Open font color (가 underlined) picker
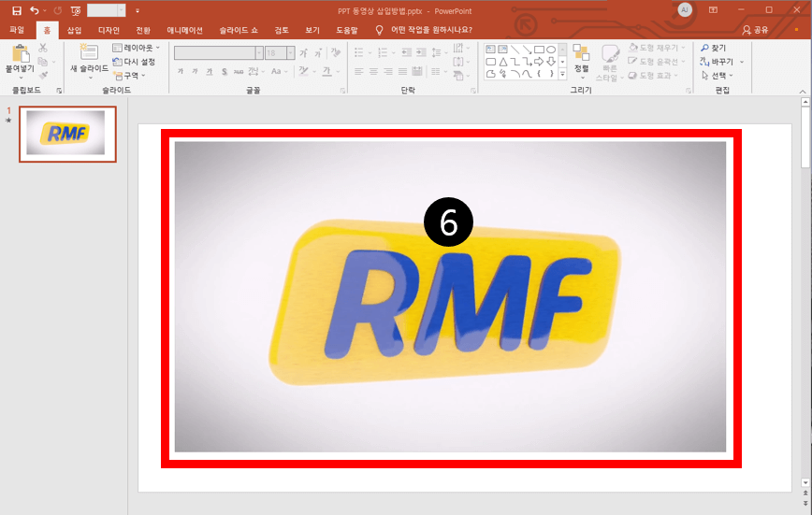This screenshot has width=812, height=515. pyautogui.click(x=326, y=71)
